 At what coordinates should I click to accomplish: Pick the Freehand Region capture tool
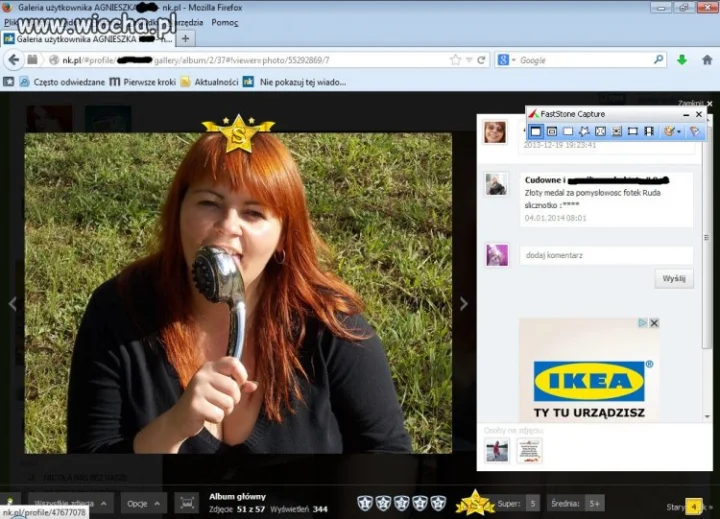coord(584,132)
